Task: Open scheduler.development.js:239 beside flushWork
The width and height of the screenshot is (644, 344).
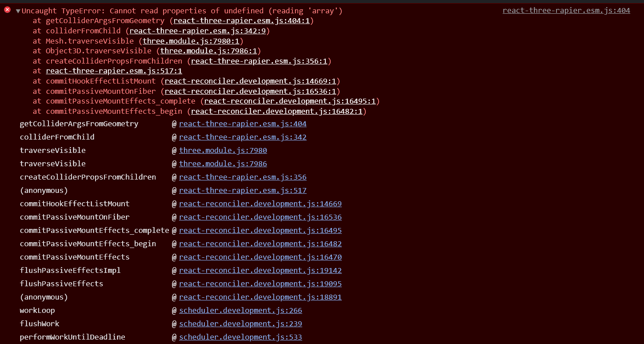Action: [240, 324]
